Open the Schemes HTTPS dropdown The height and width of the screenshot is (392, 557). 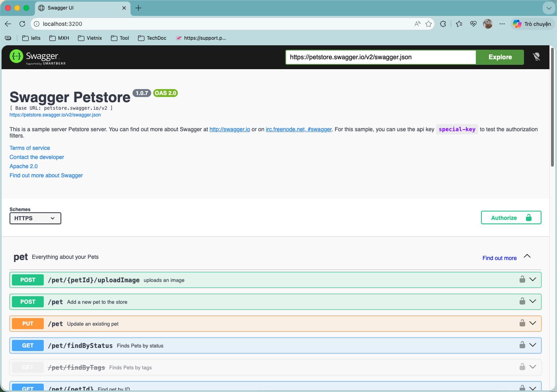pyautogui.click(x=35, y=218)
